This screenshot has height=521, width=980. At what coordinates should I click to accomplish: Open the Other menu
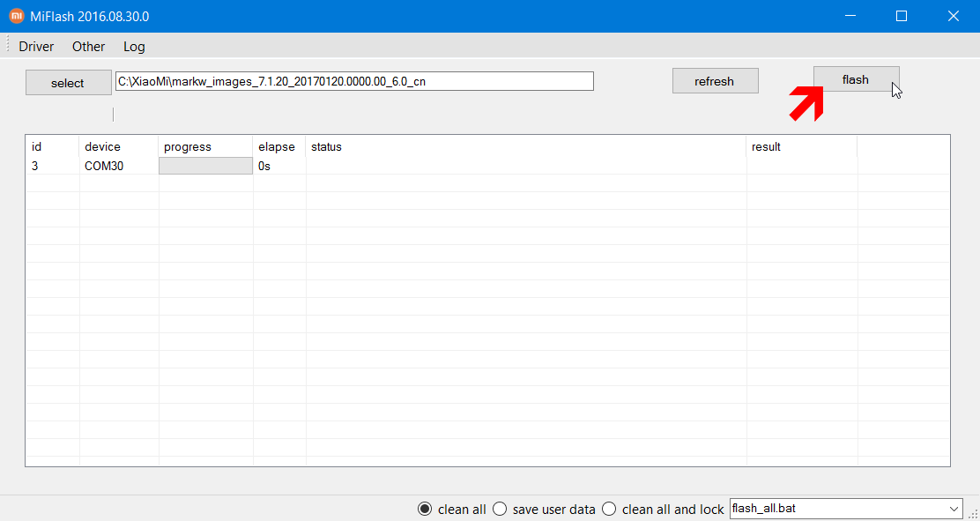(89, 47)
